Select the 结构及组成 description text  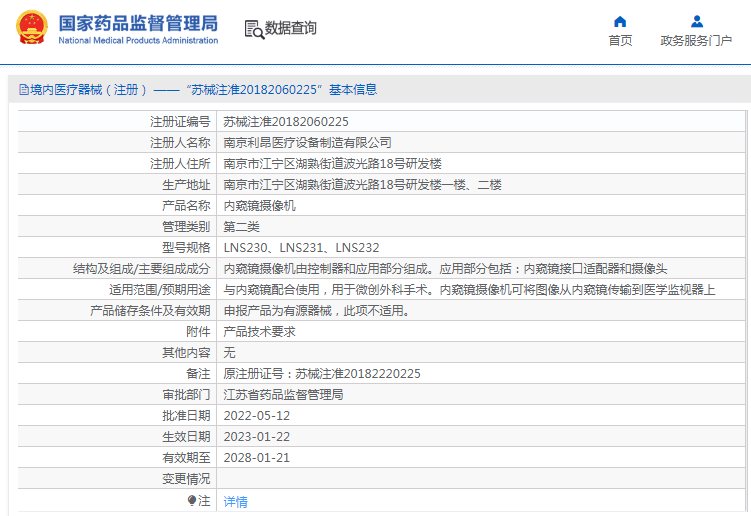coord(445,269)
